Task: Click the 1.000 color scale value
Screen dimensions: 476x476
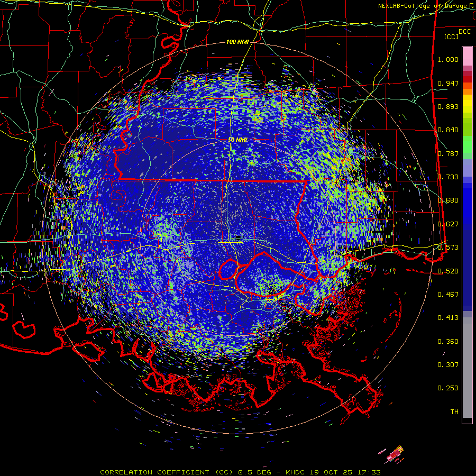Action: pyautogui.click(x=448, y=59)
